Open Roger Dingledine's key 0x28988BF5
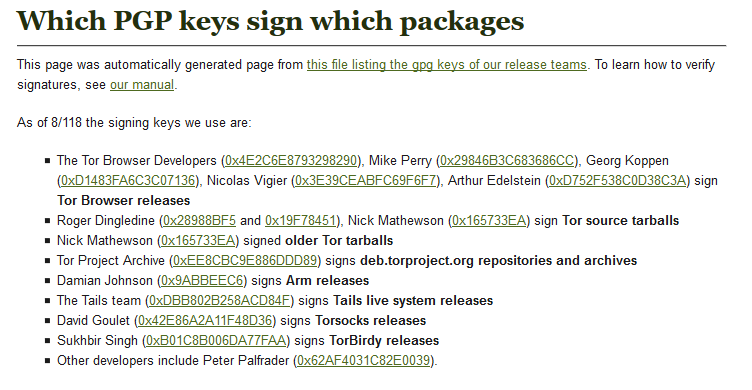The height and width of the screenshot is (390, 752). coord(200,221)
